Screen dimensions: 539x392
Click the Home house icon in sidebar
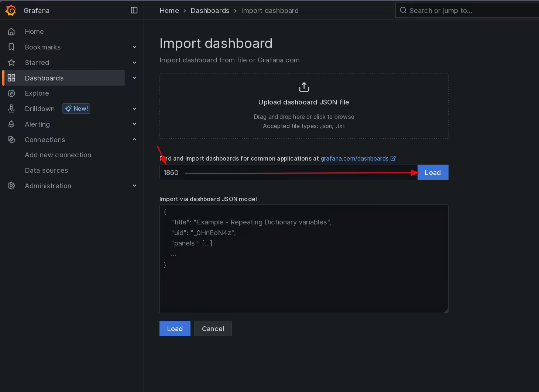[11, 32]
